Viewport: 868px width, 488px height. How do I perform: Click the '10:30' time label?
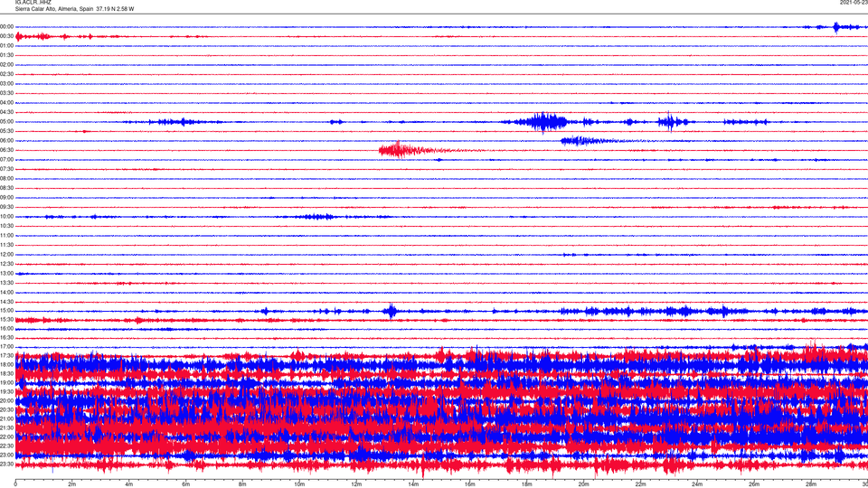click(6, 226)
